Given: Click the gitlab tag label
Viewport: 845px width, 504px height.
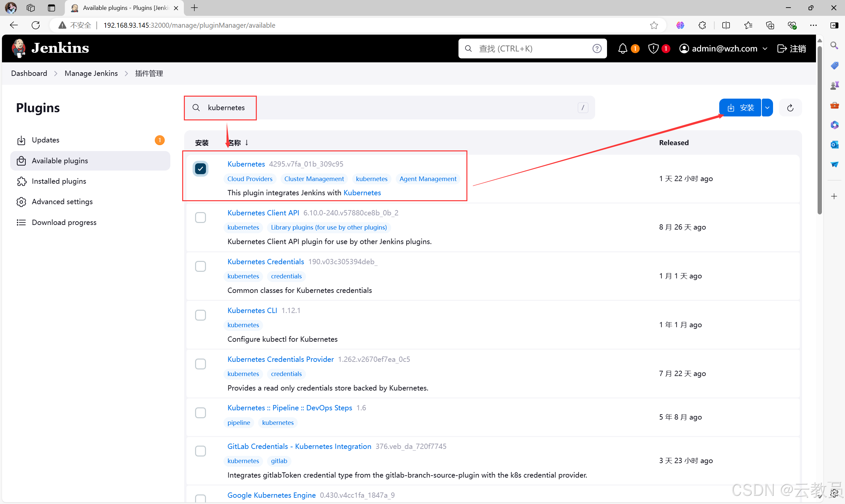Looking at the screenshot, I should [279, 461].
